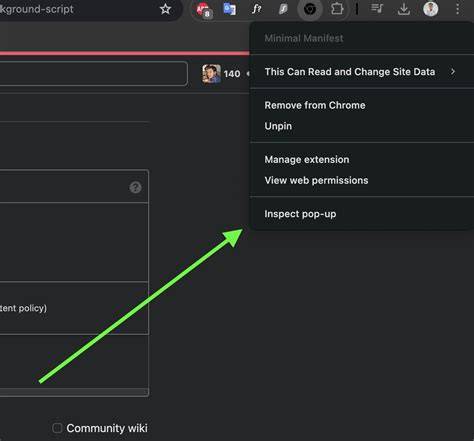Open the media controls playlist icon

coord(377,9)
